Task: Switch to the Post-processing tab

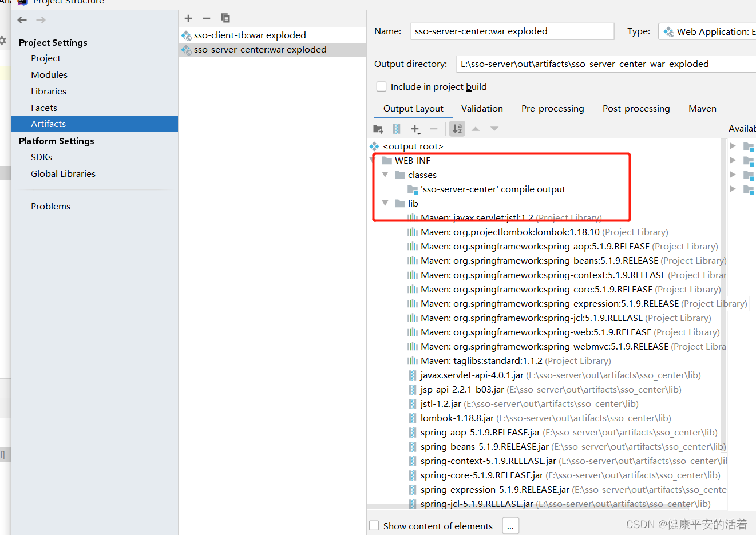Action: click(636, 108)
